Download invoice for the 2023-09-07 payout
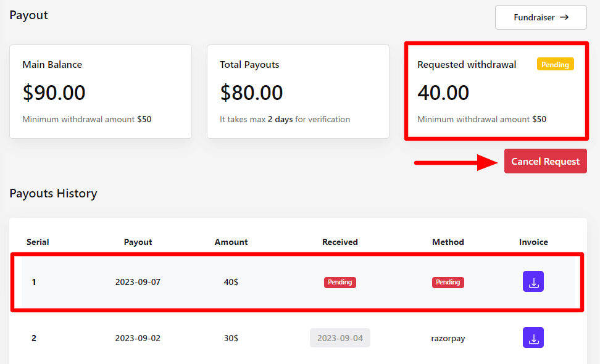600x364 pixels. [533, 281]
